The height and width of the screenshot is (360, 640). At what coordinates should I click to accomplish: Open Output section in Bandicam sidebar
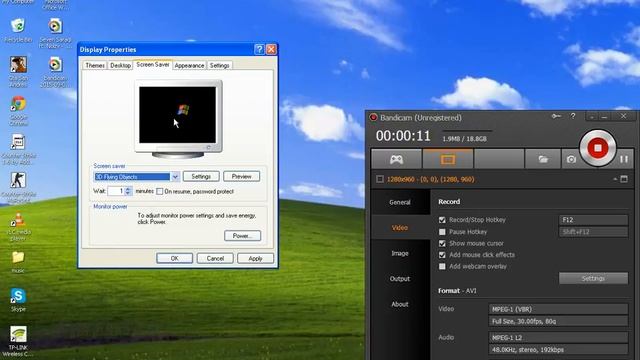point(400,279)
